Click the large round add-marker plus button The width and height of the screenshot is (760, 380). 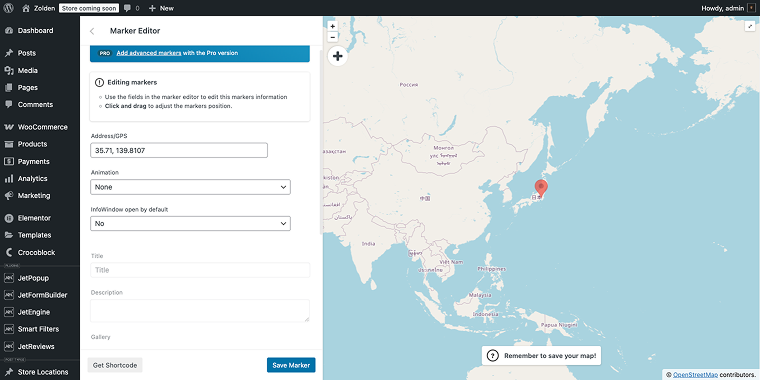click(338, 56)
